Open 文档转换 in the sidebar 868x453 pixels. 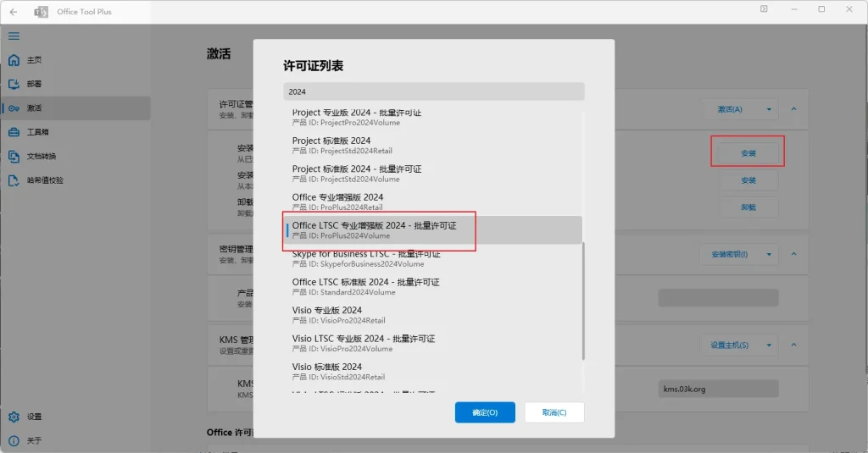point(42,157)
